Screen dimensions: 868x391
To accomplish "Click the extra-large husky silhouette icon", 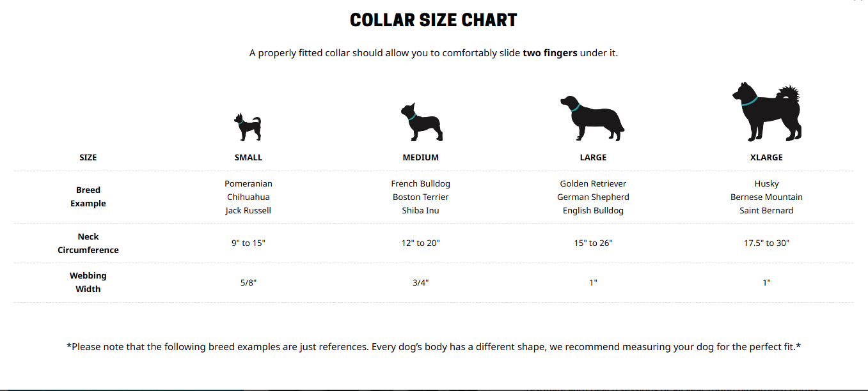I will 766,112.
